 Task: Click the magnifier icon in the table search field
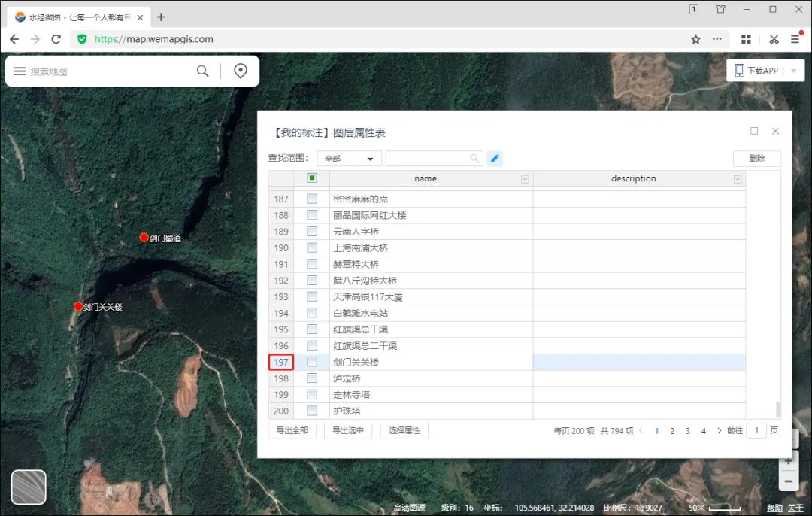click(474, 159)
